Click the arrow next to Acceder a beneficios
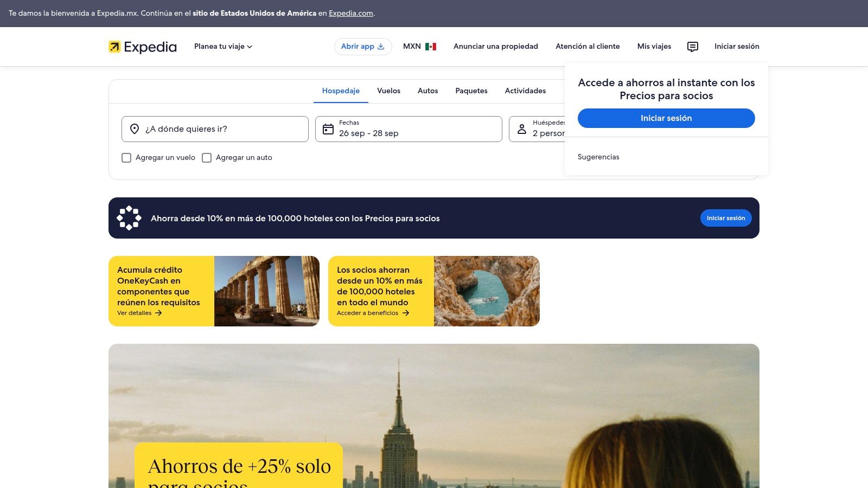Image resolution: width=868 pixels, height=488 pixels. click(405, 313)
